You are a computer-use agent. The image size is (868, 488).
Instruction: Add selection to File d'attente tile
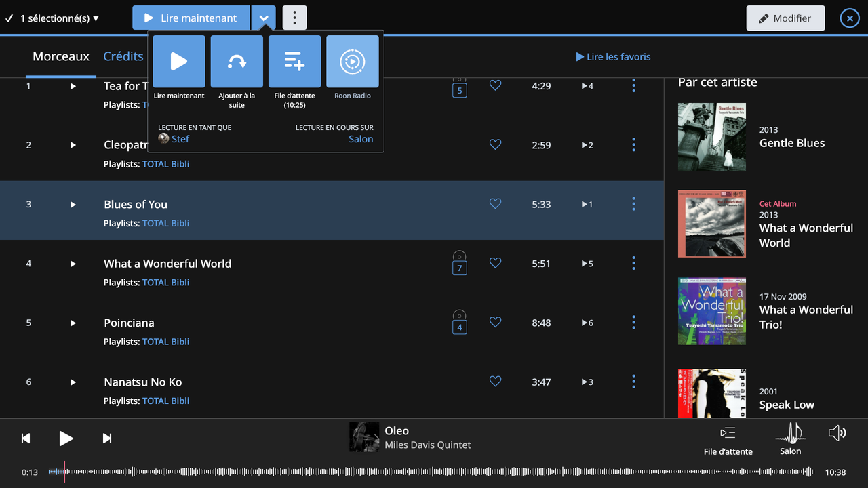[295, 62]
